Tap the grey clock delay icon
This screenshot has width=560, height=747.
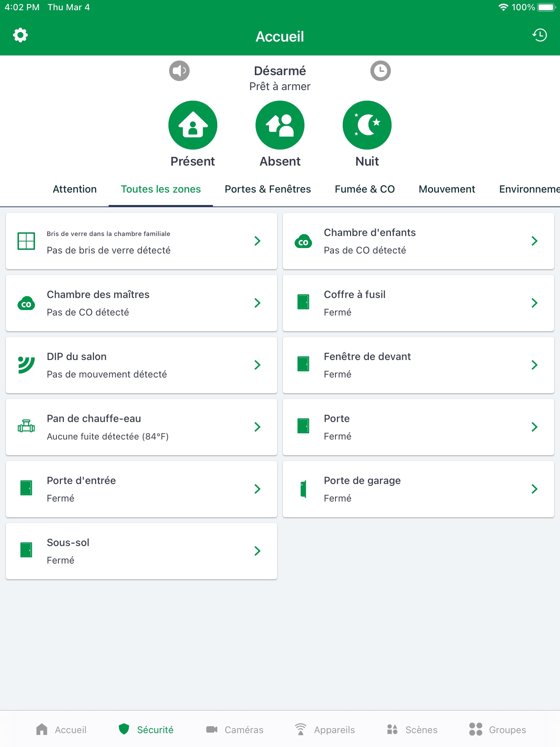(381, 71)
